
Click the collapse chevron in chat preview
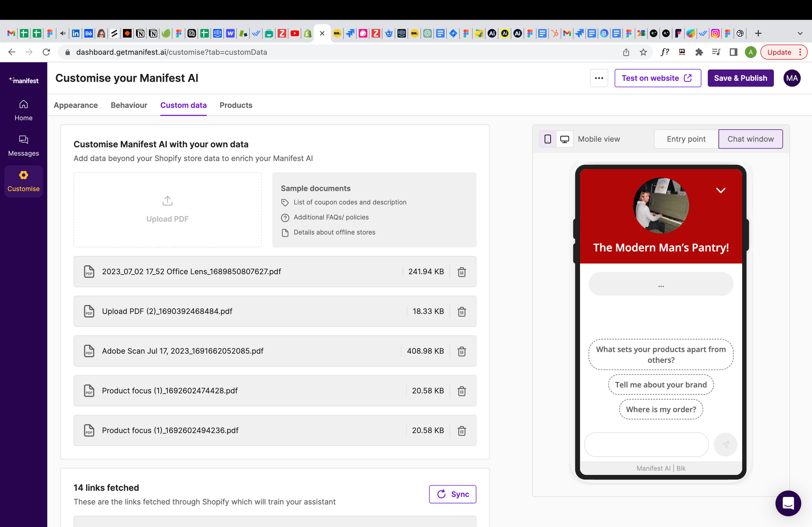[721, 190]
